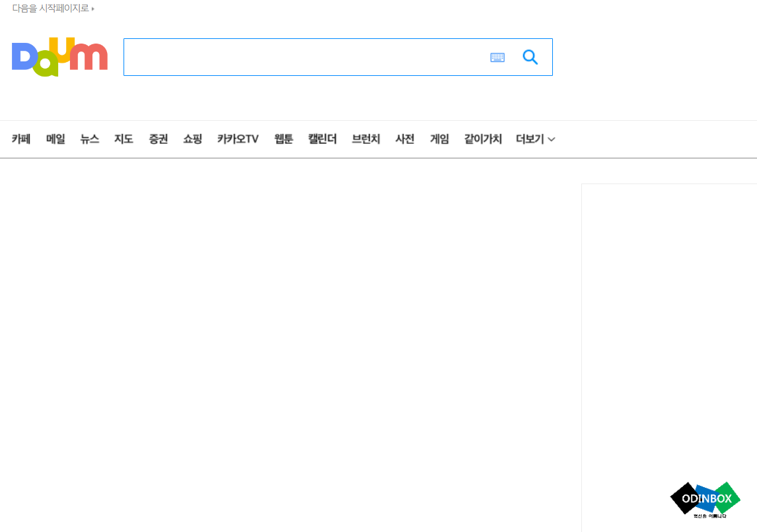Open 캘린더 link

tap(322, 139)
